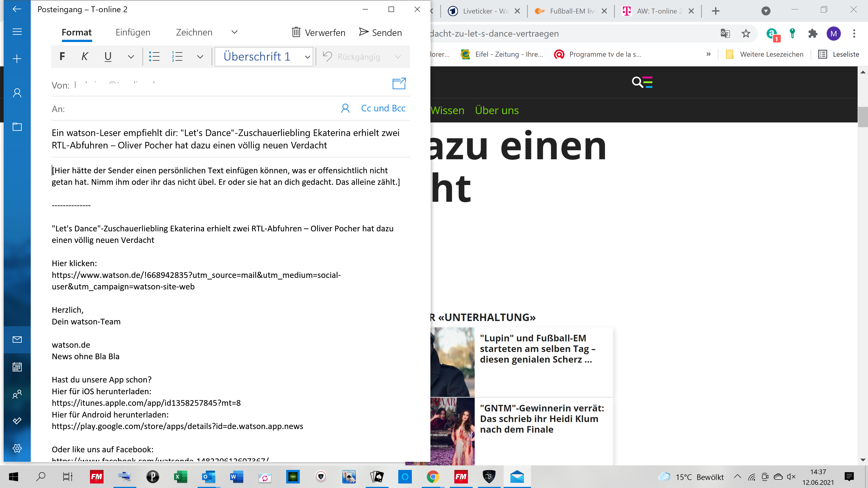The image size is (868, 488).
Task: Expand more tabs chevron beside Zeichnen
Action: 235,32
